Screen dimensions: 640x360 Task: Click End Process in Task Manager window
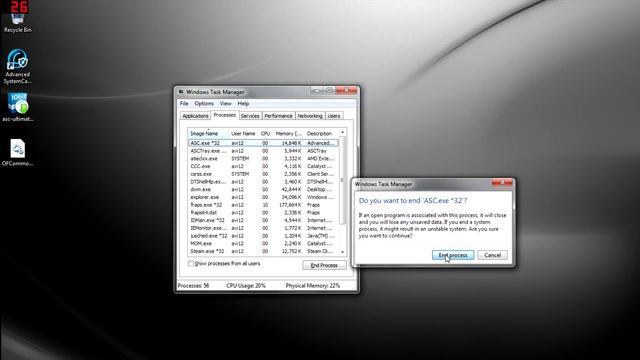point(324,265)
